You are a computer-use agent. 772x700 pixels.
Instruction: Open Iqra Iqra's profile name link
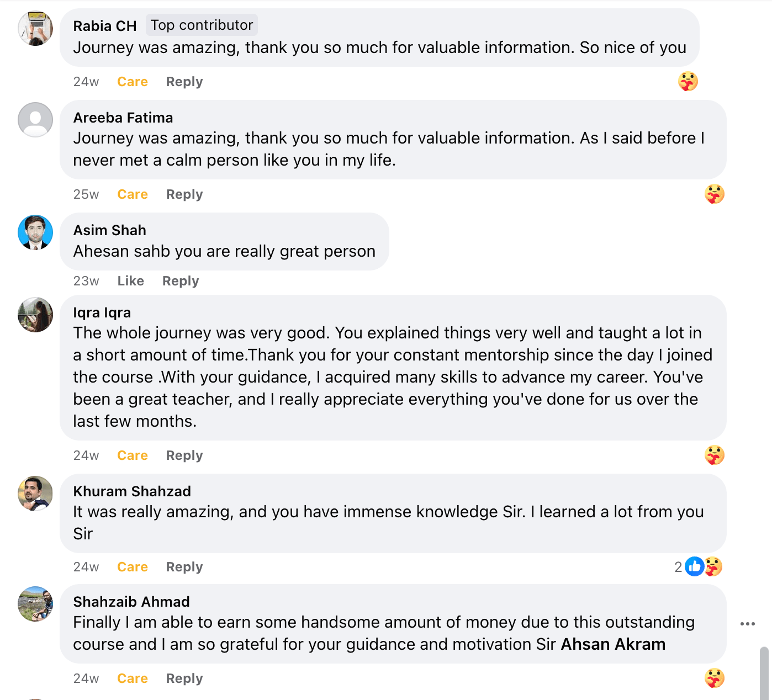tap(102, 312)
